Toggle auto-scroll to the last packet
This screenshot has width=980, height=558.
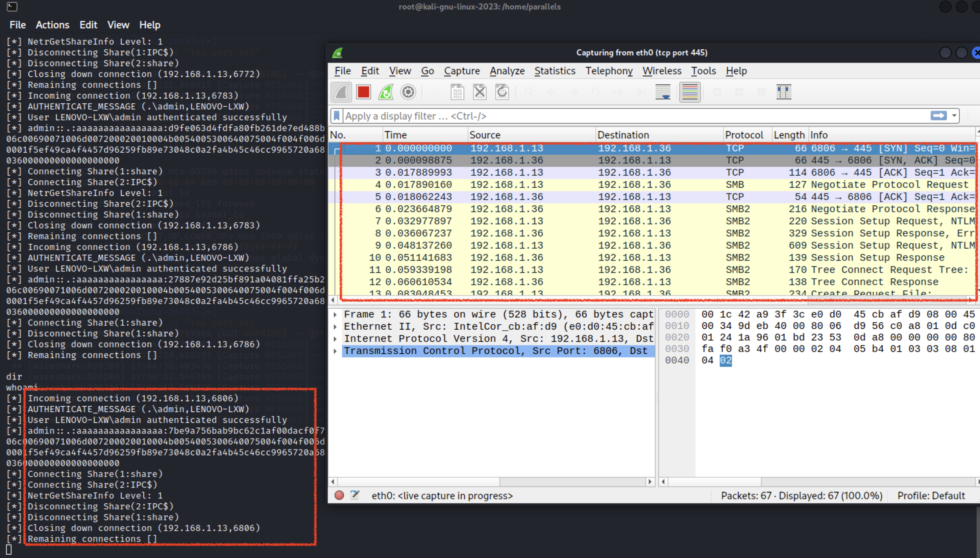pyautogui.click(x=663, y=92)
